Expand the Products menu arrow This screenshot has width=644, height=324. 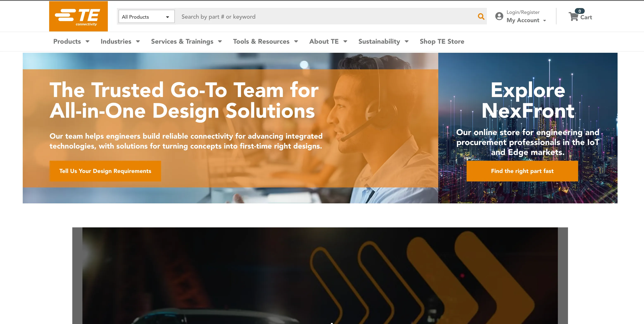88,42
